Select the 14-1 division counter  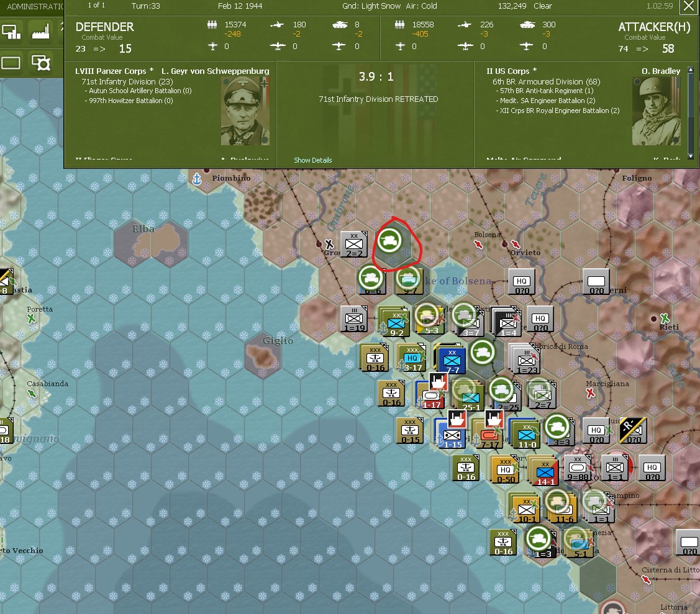tap(545, 472)
